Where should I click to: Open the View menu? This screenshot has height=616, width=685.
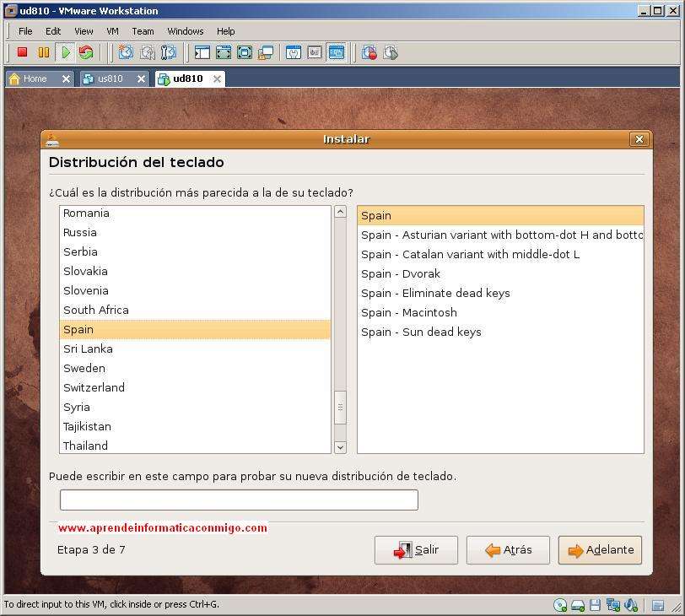click(x=84, y=31)
